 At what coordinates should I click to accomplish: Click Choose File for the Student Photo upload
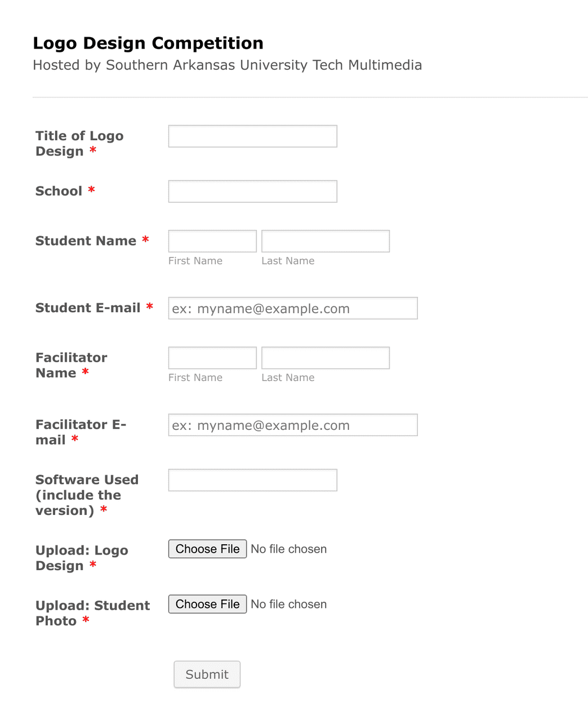click(x=207, y=603)
